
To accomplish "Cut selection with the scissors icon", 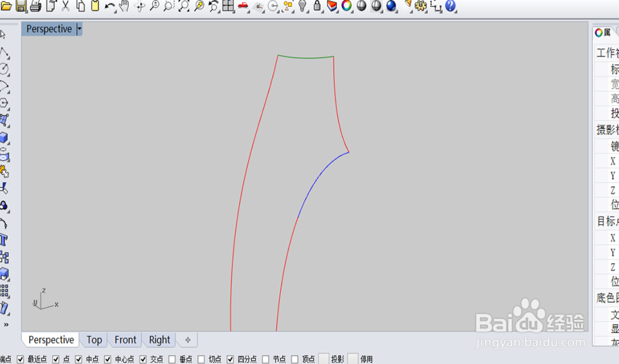I will (x=66, y=6).
